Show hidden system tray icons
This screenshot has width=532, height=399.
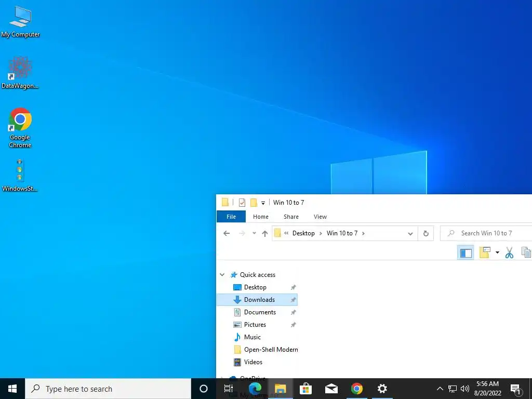click(440, 389)
